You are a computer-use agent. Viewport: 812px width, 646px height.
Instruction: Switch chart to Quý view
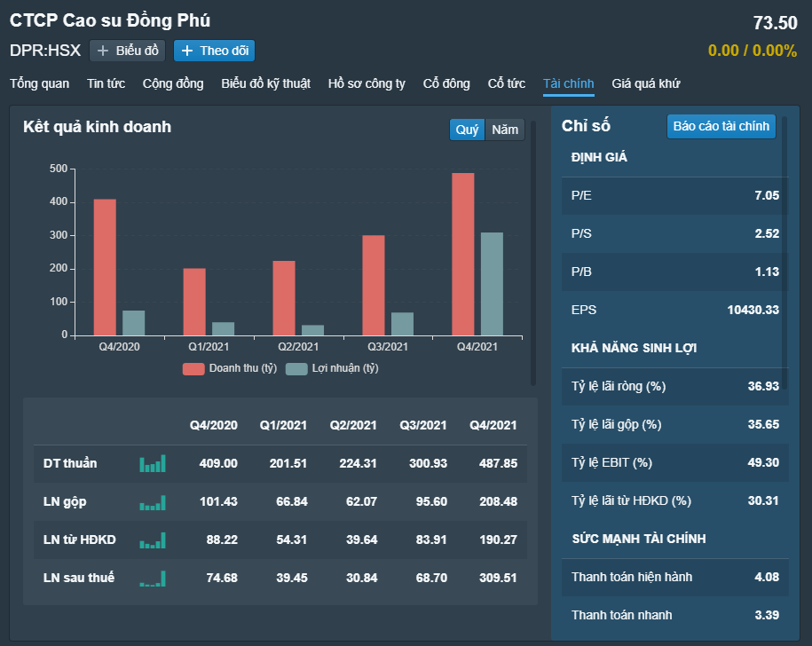pyautogui.click(x=467, y=130)
